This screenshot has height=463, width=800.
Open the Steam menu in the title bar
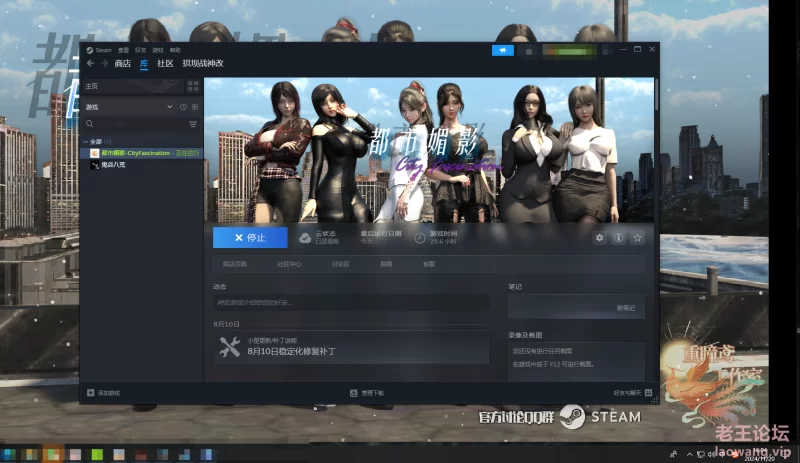pos(99,50)
